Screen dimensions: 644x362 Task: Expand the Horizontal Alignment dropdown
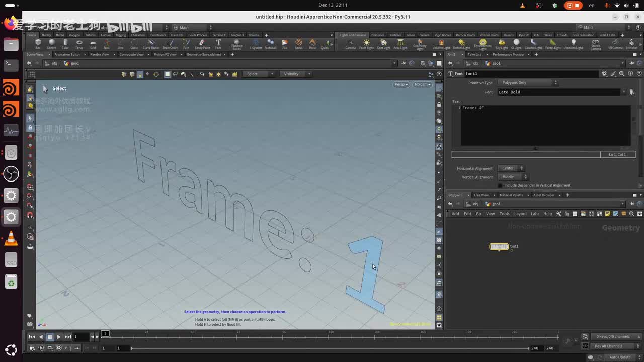(511, 168)
